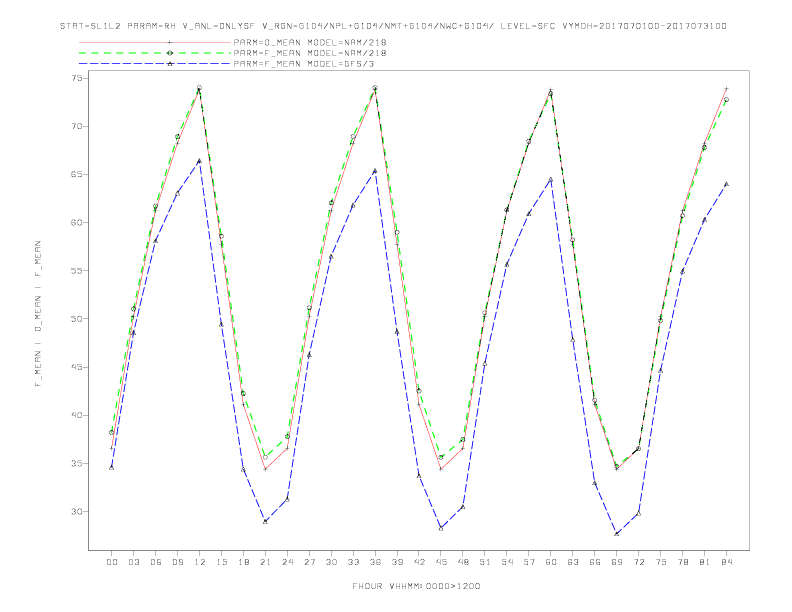Click the y-axis tick value 55
Viewport: 792px width, 612px height.
77,271
